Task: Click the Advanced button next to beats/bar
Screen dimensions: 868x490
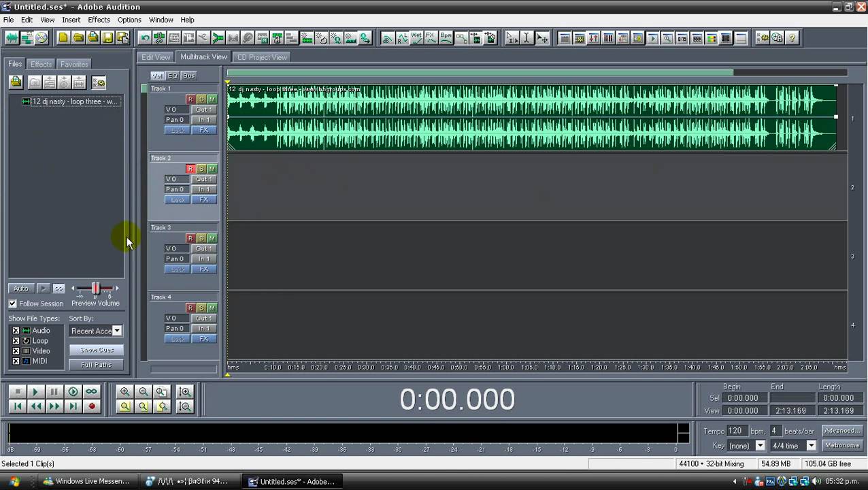Action: [x=841, y=430]
